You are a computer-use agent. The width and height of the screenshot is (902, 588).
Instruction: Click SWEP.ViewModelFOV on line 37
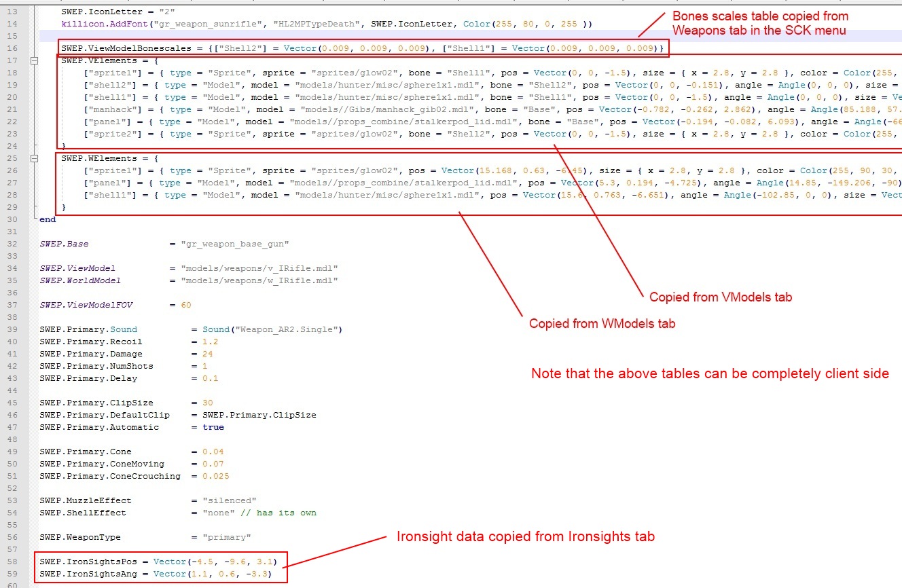click(86, 306)
